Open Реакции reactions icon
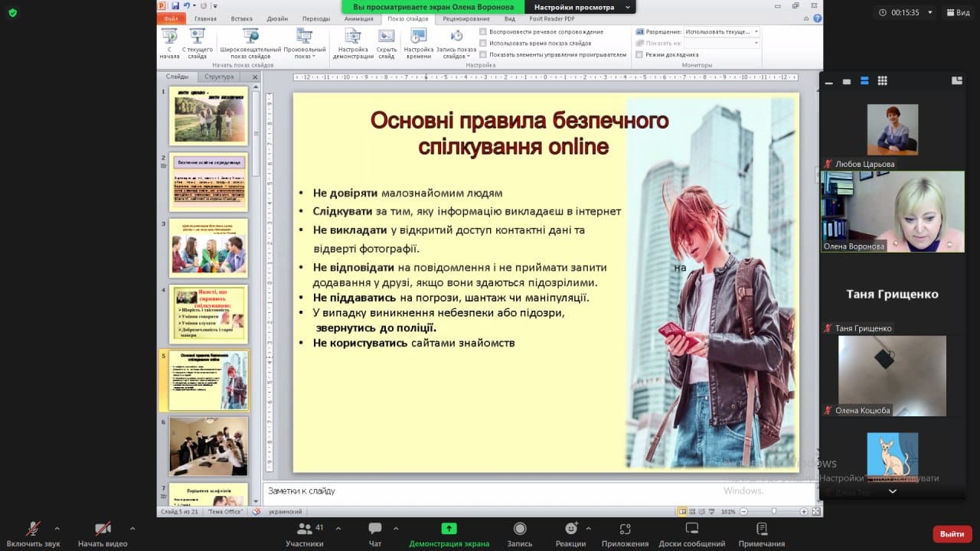Image resolution: width=980 pixels, height=551 pixels. (x=570, y=529)
